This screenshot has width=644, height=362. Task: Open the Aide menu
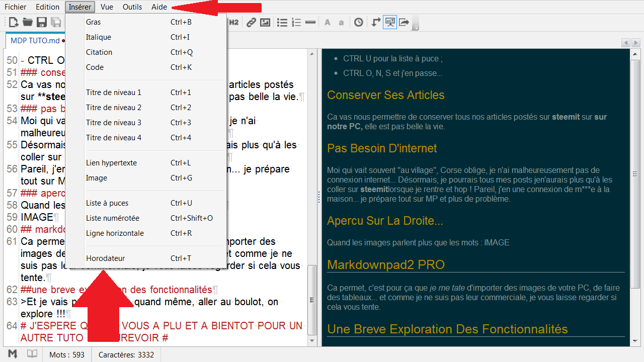[159, 7]
